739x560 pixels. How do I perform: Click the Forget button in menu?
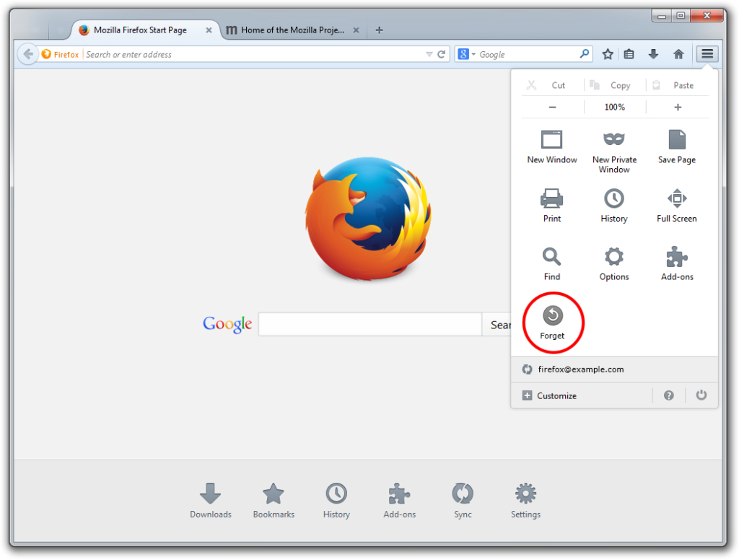552,323
